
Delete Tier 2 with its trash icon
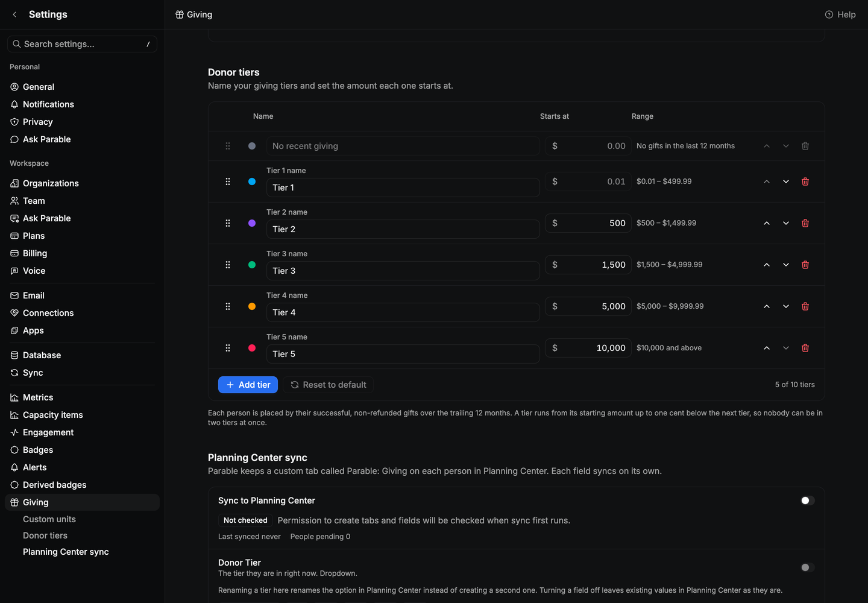tap(805, 223)
